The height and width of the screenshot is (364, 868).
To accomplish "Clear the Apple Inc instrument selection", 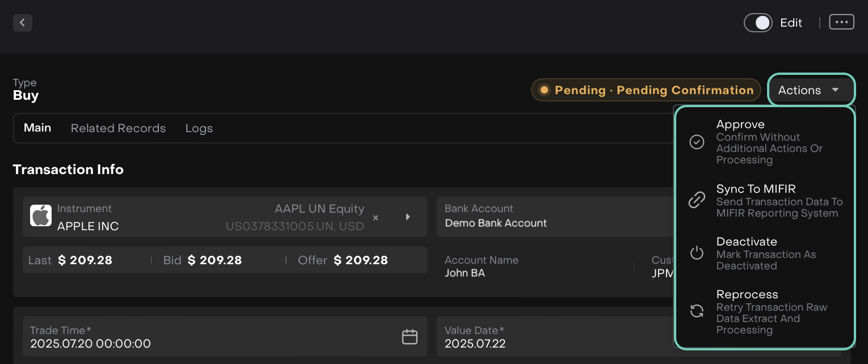I will (x=376, y=218).
